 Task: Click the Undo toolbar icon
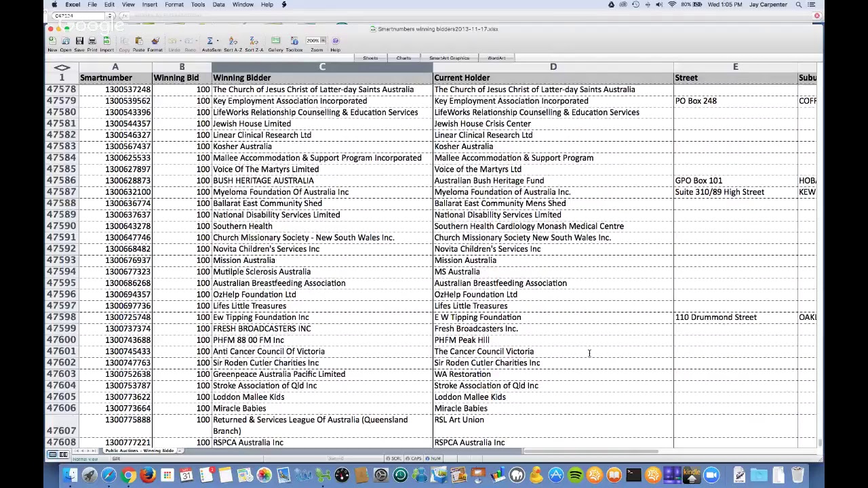pyautogui.click(x=172, y=41)
